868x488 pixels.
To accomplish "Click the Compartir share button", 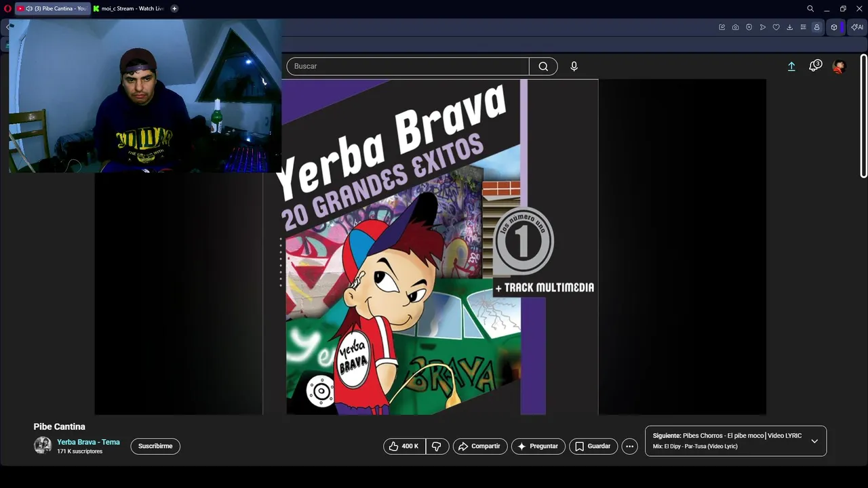I will click(x=480, y=446).
